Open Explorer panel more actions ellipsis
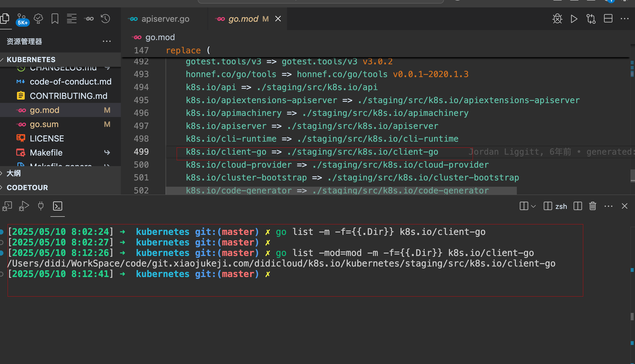 click(107, 41)
